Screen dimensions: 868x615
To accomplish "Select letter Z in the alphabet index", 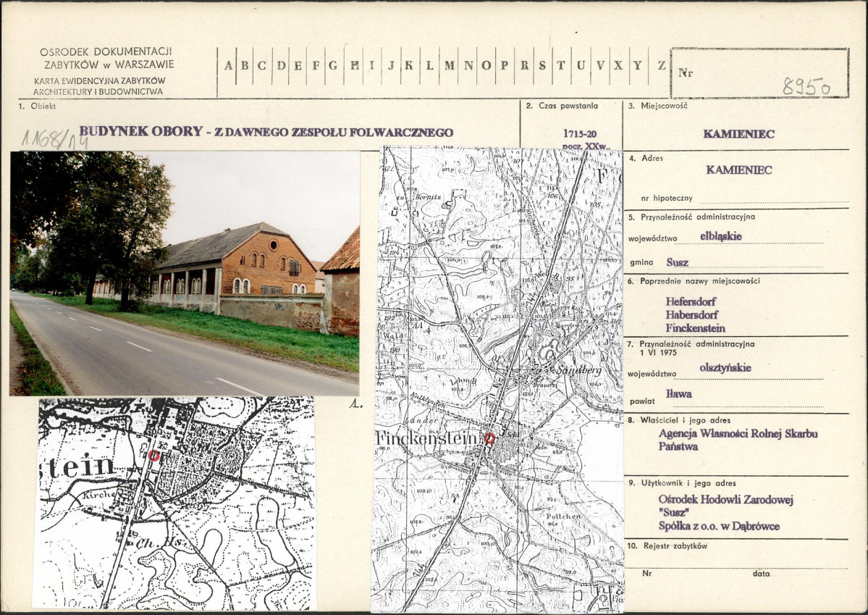I will 662,65.
